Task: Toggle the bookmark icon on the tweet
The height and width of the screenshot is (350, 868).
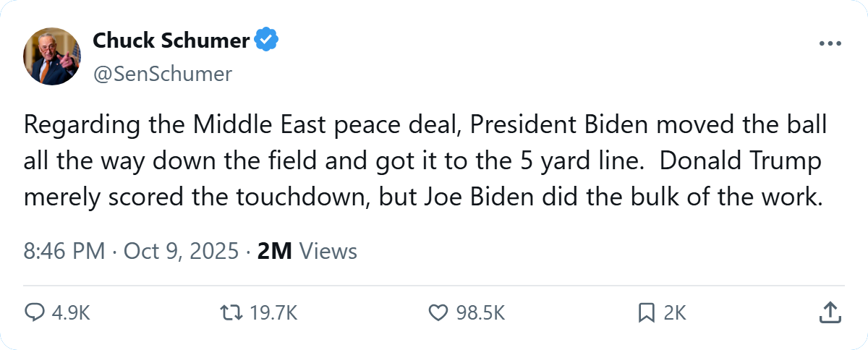Action: coord(646,312)
